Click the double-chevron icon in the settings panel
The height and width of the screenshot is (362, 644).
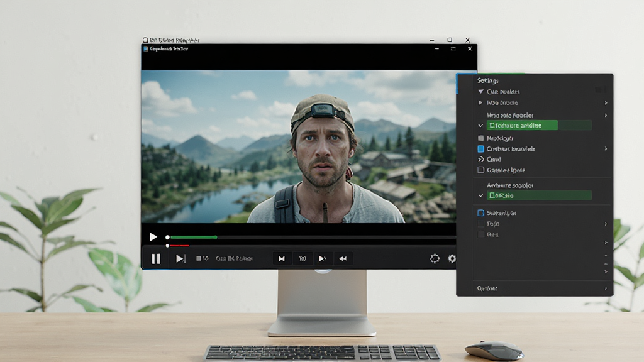481,159
